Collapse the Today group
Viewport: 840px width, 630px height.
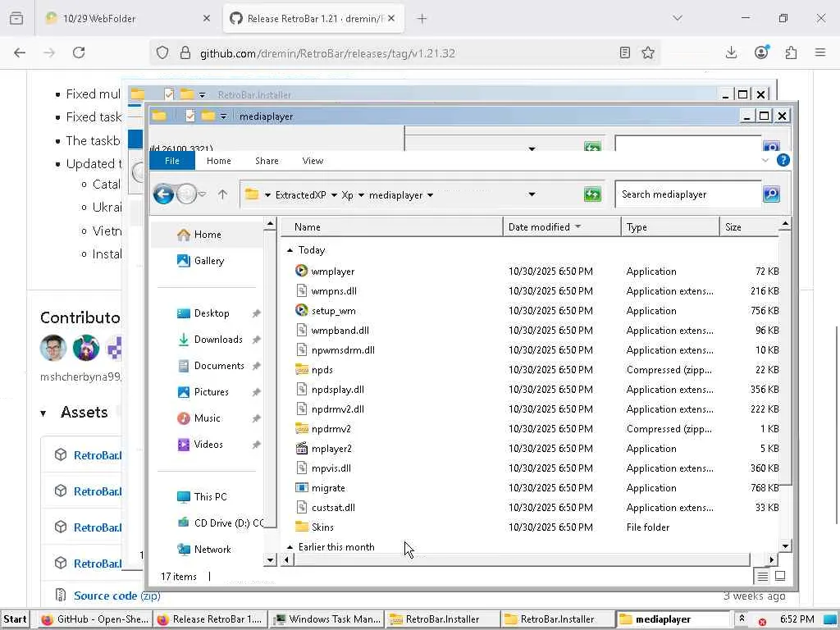[x=290, y=250]
